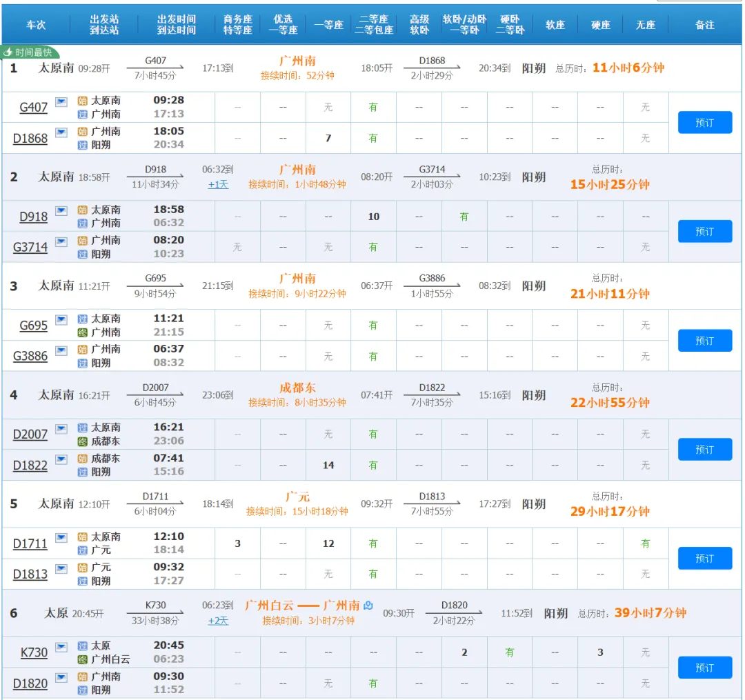Open the dropdown icon next to D1822
The width and height of the screenshot is (745, 700).
tap(61, 459)
